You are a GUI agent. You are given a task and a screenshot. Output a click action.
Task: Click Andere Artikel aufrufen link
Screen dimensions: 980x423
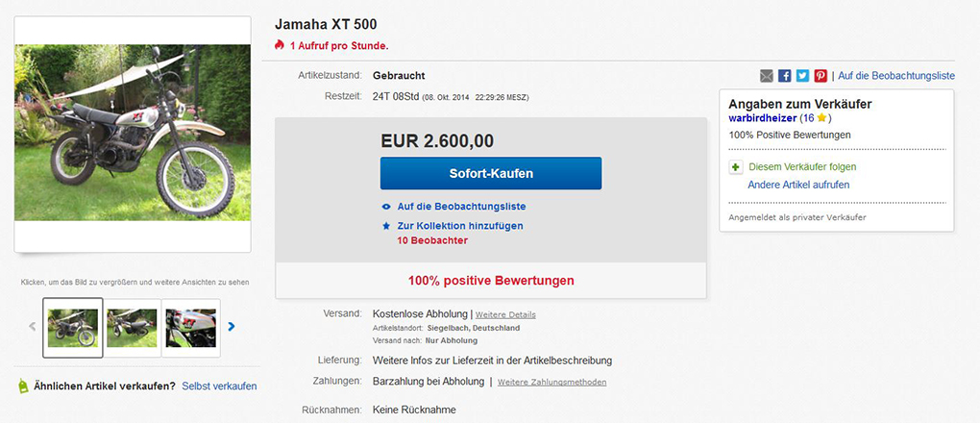(x=798, y=185)
